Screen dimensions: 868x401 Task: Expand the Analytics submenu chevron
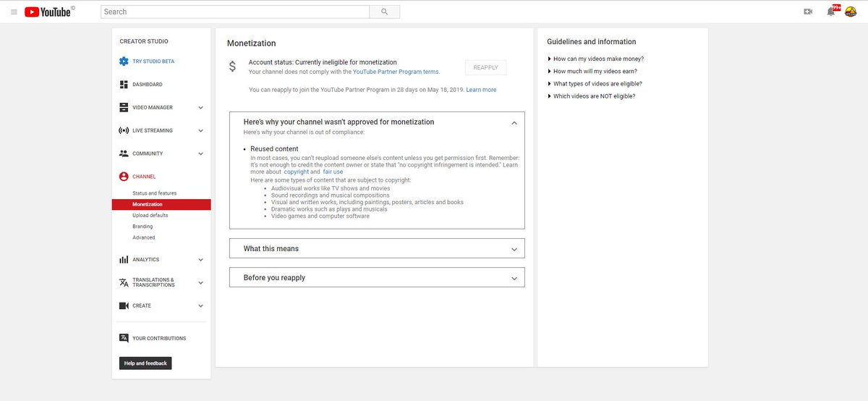[200, 260]
